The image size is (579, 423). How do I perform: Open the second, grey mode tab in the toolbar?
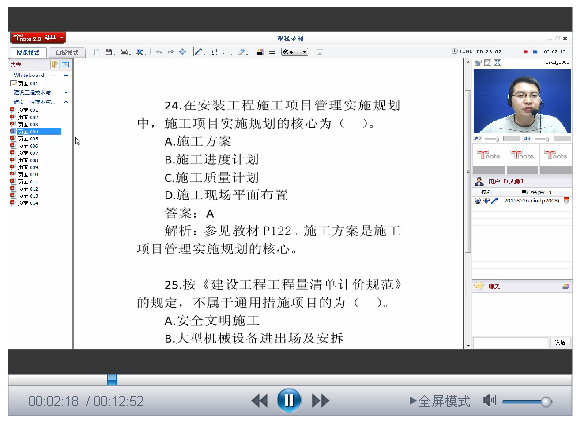coord(67,52)
